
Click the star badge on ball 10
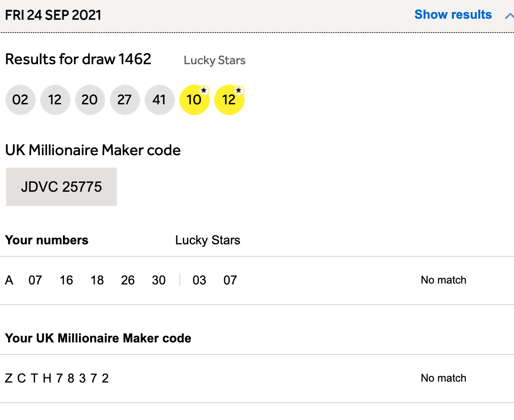[204, 91]
